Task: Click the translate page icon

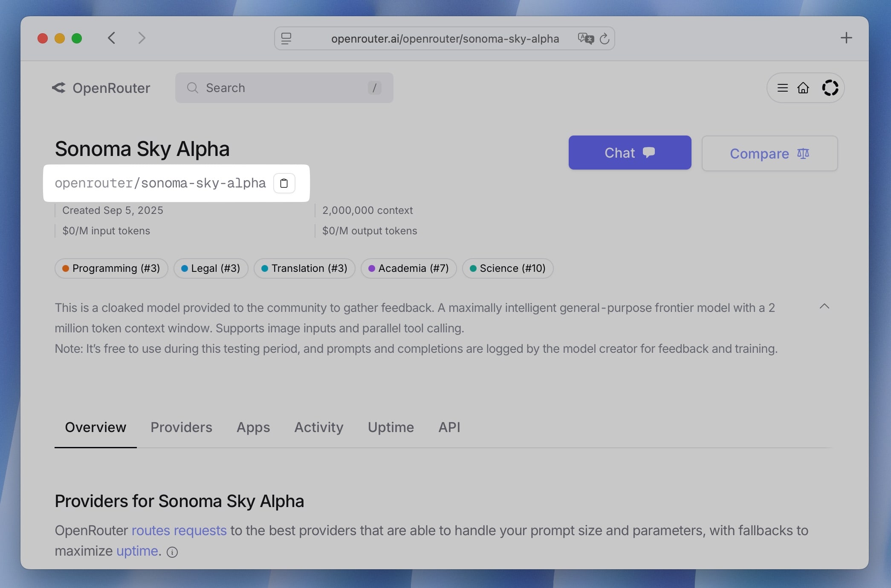Action: (586, 39)
